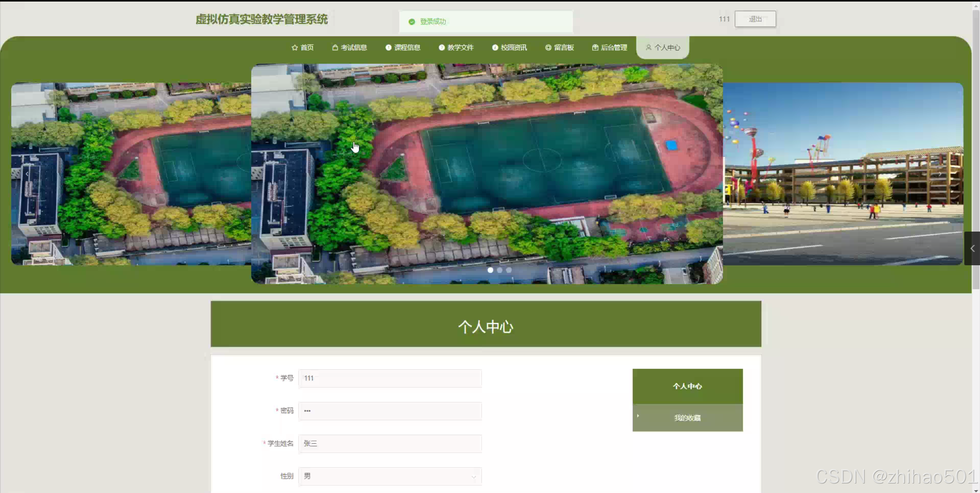The width and height of the screenshot is (980, 493).
Task: Expand the 我的收藏 sidebar item
Action: [687, 418]
